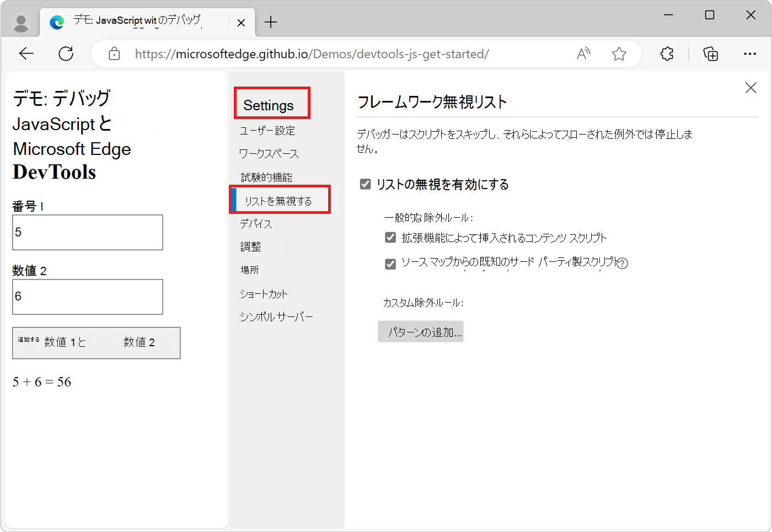Click the パターンの追加 button

click(x=420, y=331)
